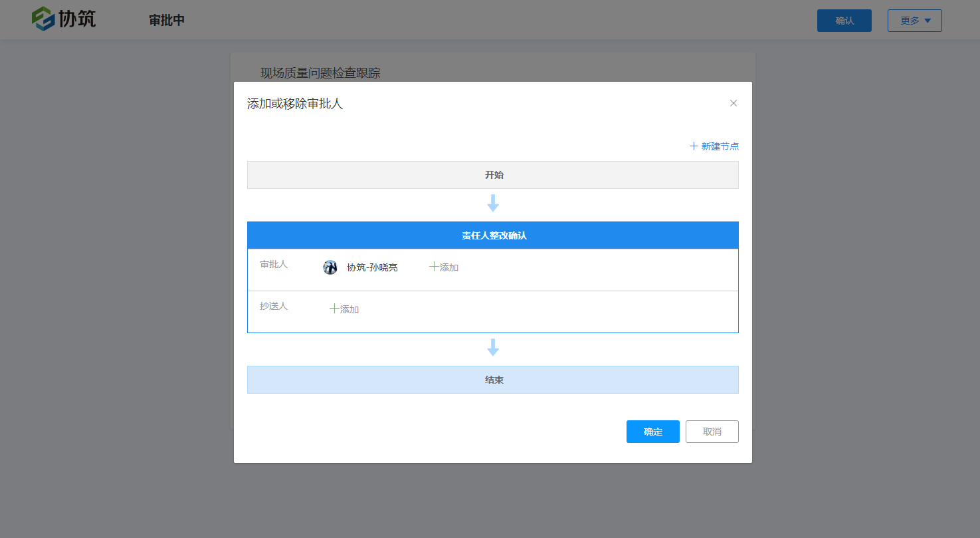Click the plus 添加 icon in 抄送人 row

[x=333, y=309]
